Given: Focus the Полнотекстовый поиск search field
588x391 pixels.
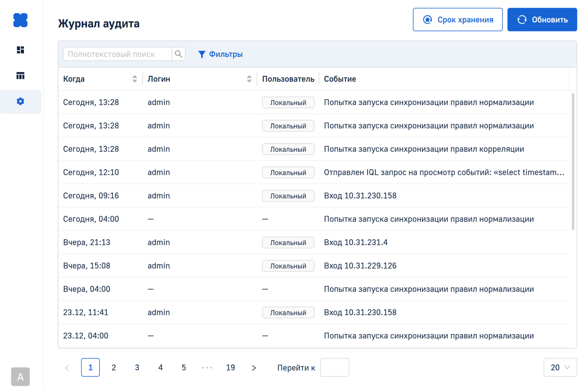Looking at the screenshot, I should coord(118,54).
